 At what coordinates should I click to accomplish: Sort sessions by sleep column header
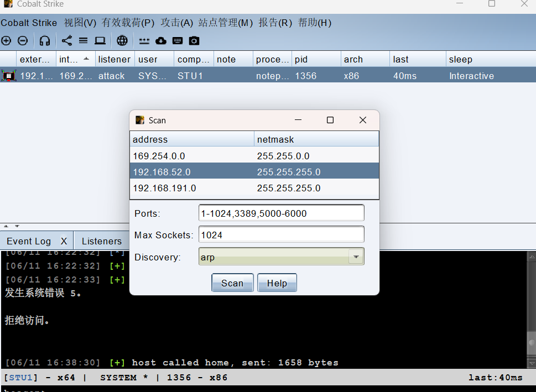(x=491, y=59)
